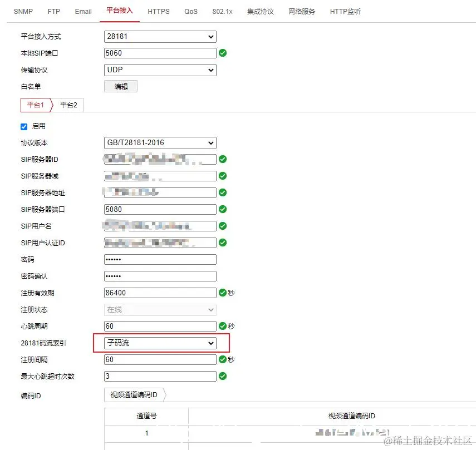This screenshot has width=476, height=450.
Task: Click the check icon next to 注册有效期 86400
Action: tap(223, 293)
